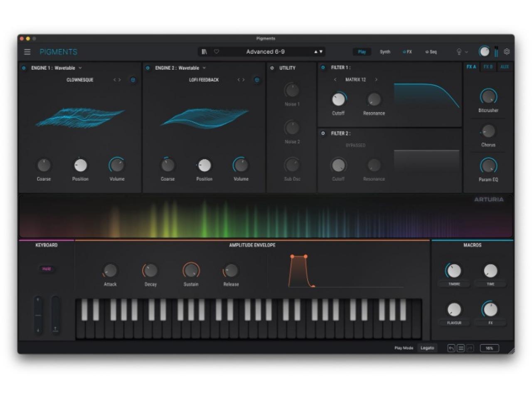Viewport: 532px width, 399px height.
Task: Click the Attack envelope knob
Action: (110, 271)
